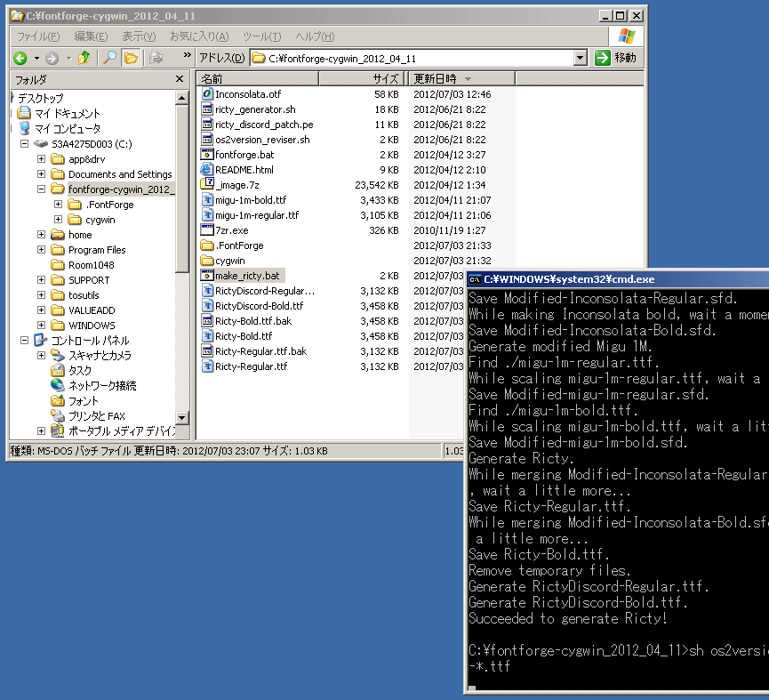Expand the Program Files tree node

coord(41,250)
